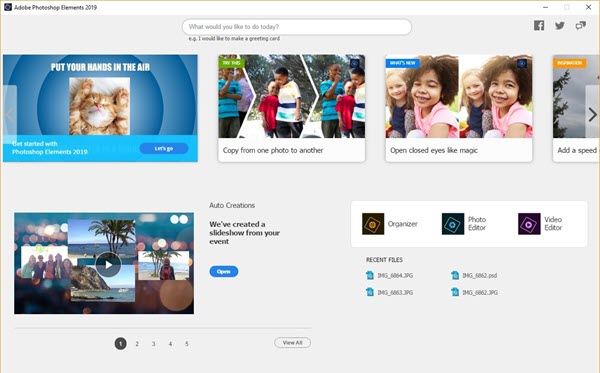Advance the carousel with the right arrow
The width and height of the screenshot is (600, 373).
pyautogui.click(x=592, y=114)
